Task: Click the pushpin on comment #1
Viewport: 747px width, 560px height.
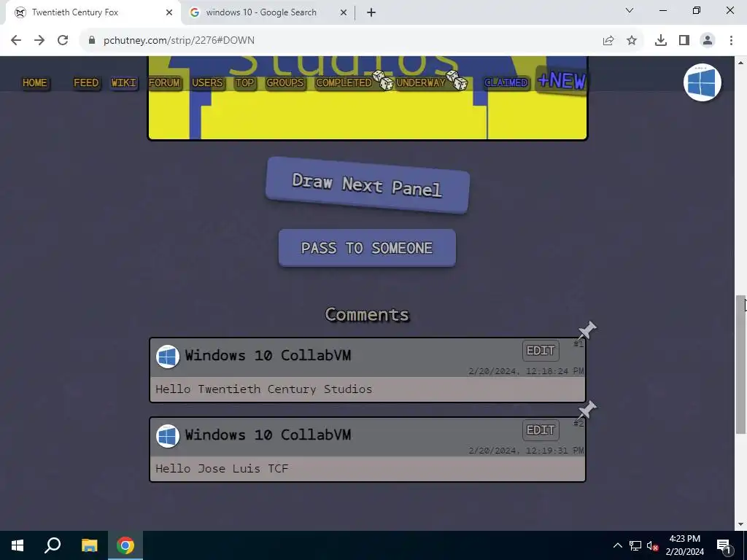Action: tap(587, 330)
